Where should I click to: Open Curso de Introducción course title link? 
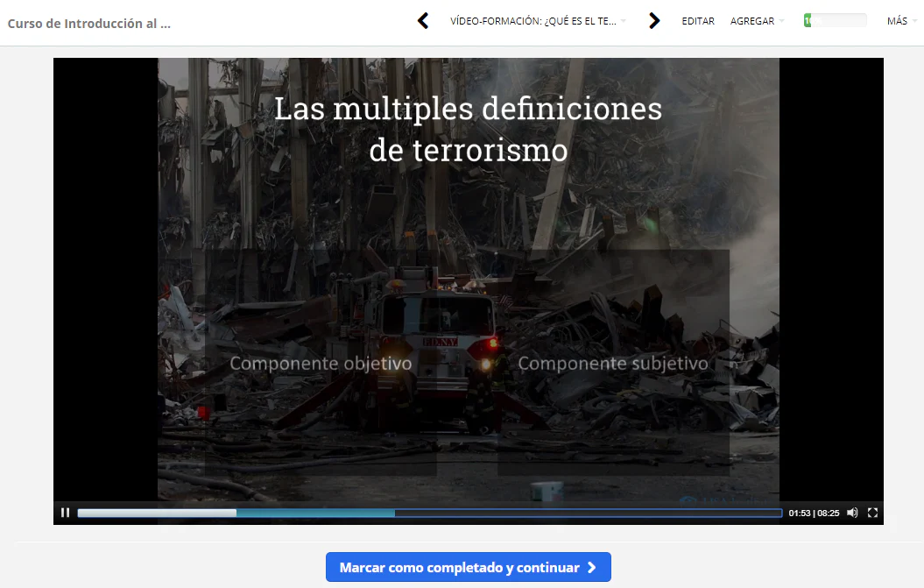pyautogui.click(x=89, y=24)
